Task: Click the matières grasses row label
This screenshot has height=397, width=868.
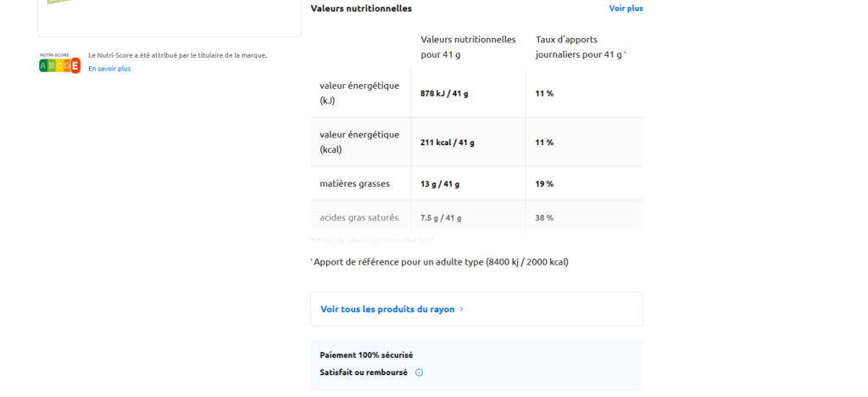Action: pos(354,183)
